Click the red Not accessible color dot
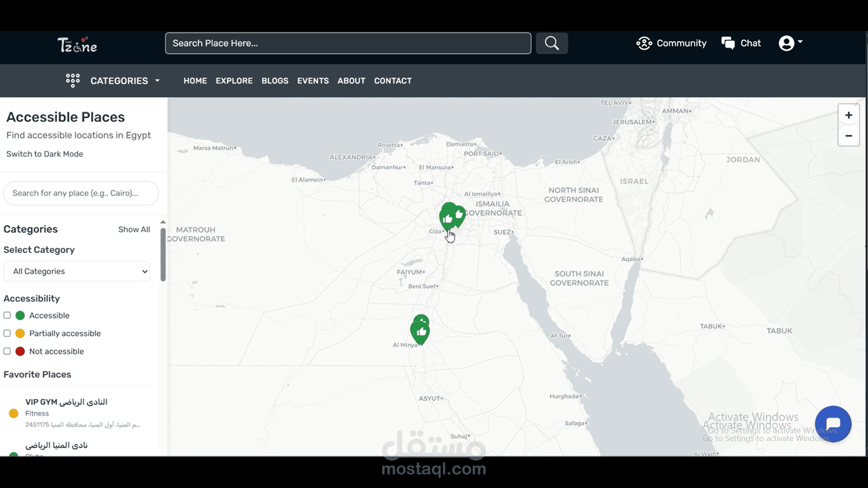Image resolution: width=868 pixels, height=488 pixels. pos(20,351)
